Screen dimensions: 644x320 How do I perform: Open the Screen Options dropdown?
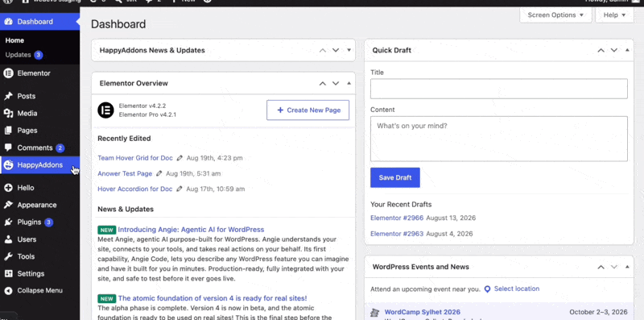pos(555,15)
